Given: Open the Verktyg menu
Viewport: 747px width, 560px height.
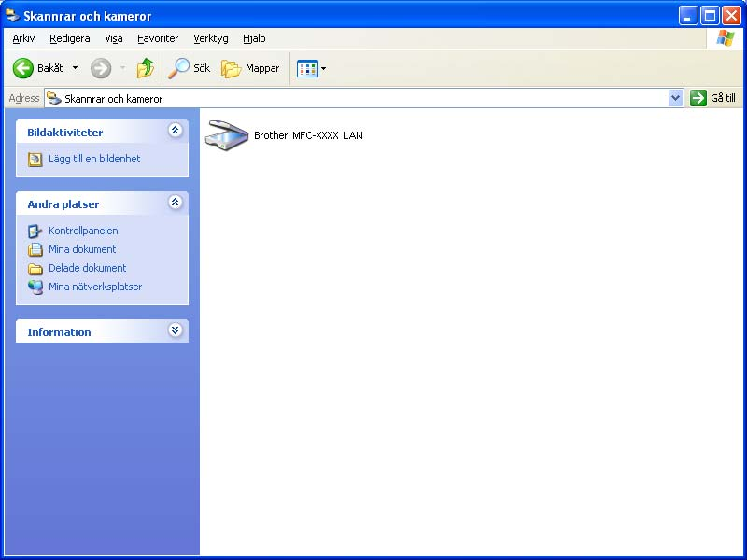Looking at the screenshot, I should coord(211,38).
